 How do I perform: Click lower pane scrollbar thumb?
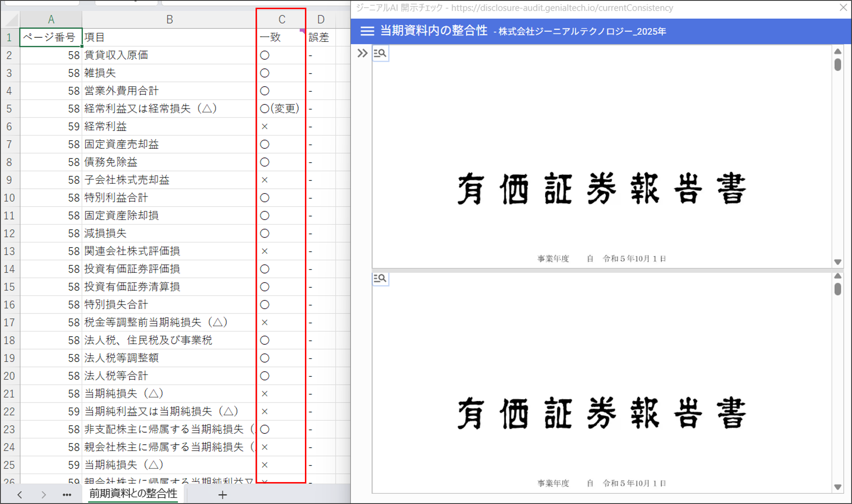(838, 289)
